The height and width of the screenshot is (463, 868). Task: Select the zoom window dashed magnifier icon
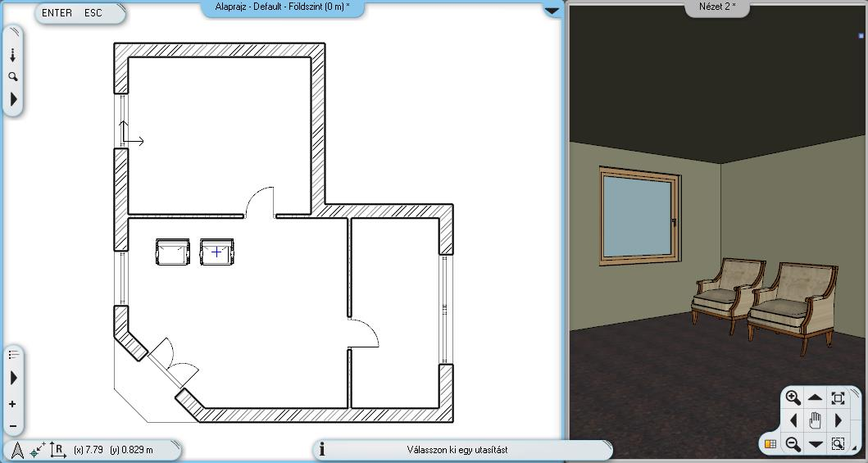[x=838, y=443]
